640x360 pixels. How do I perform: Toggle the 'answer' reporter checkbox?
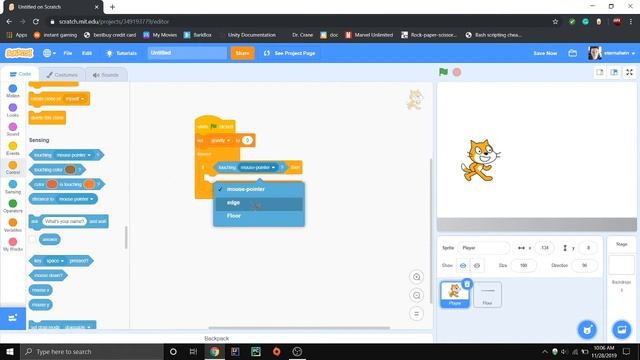point(33,239)
